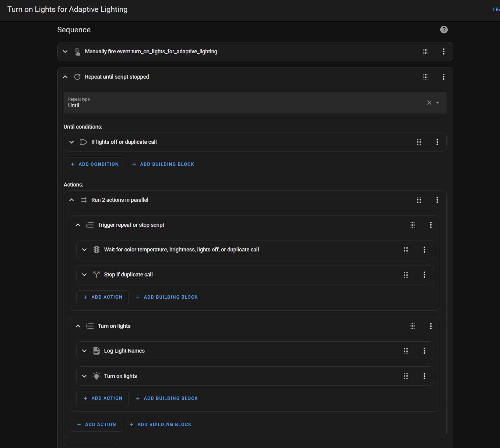Expand the If lights off or duplicate call condition
The image size is (500, 448).
[72, 142]
